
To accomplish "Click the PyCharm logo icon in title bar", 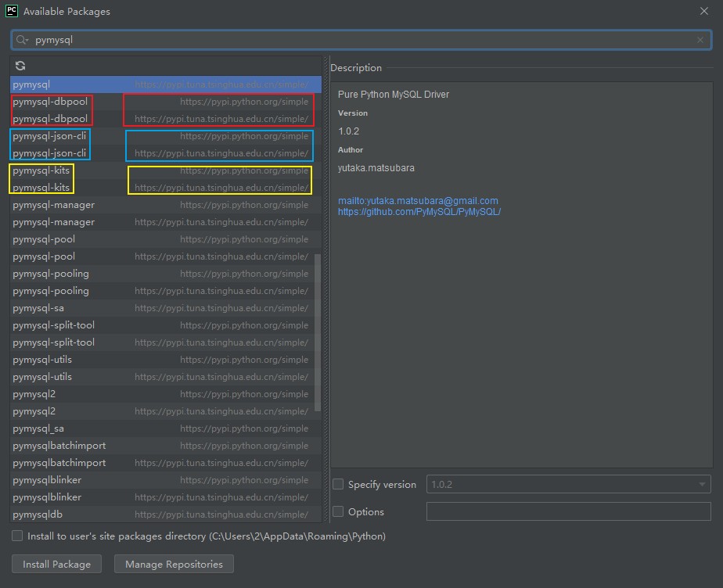I will click(x=12, y=11).
